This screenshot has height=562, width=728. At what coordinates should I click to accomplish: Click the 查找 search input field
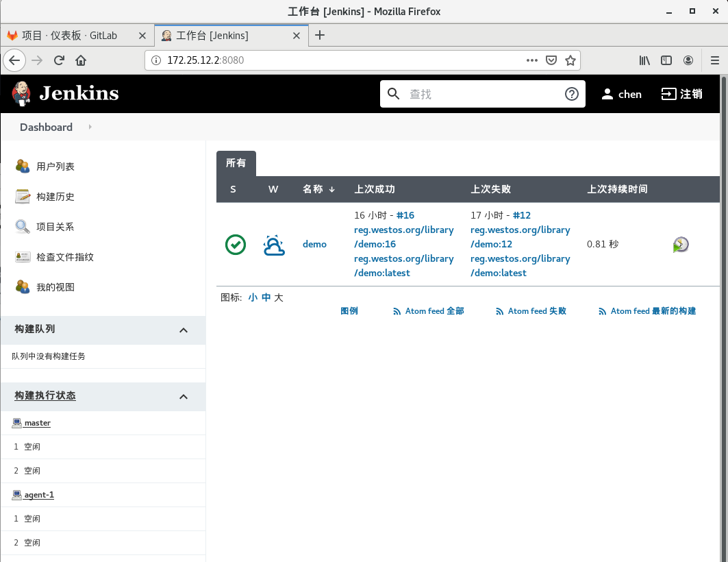click(x=483, y=94)
